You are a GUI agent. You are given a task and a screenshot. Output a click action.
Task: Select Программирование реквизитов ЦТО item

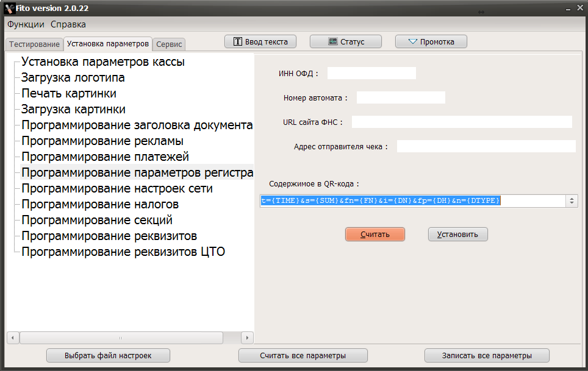123,252
